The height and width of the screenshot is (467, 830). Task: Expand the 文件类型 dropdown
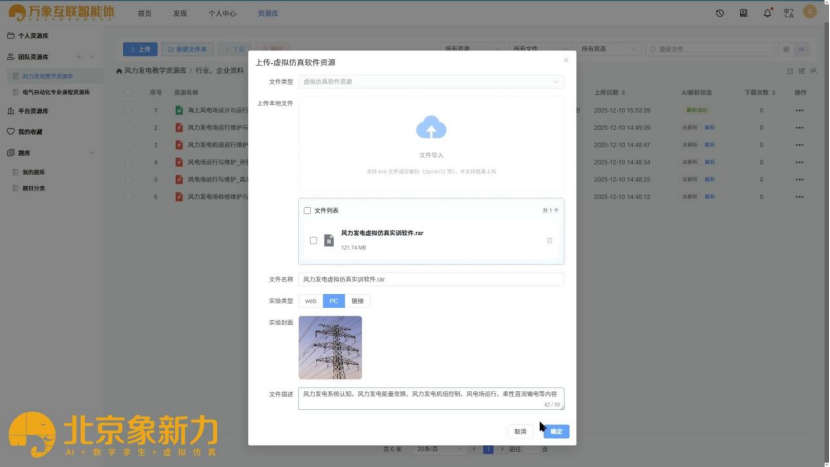431,81
